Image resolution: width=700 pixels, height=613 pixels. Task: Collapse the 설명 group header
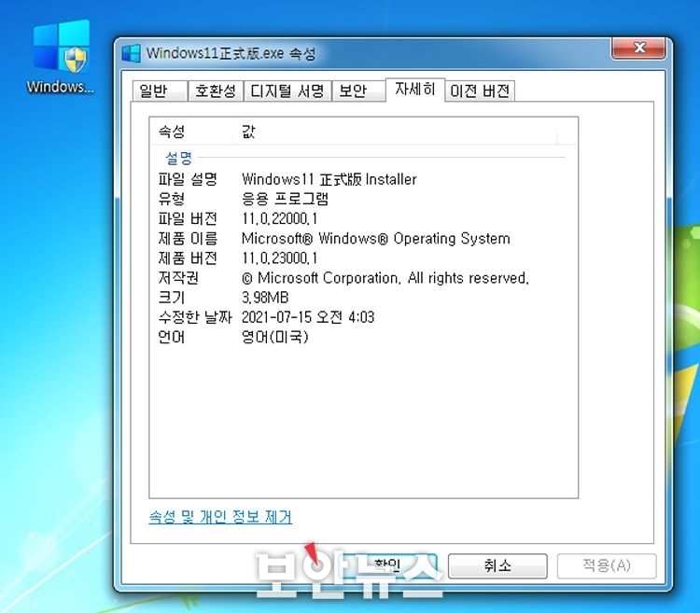click(x=179, y=158)
